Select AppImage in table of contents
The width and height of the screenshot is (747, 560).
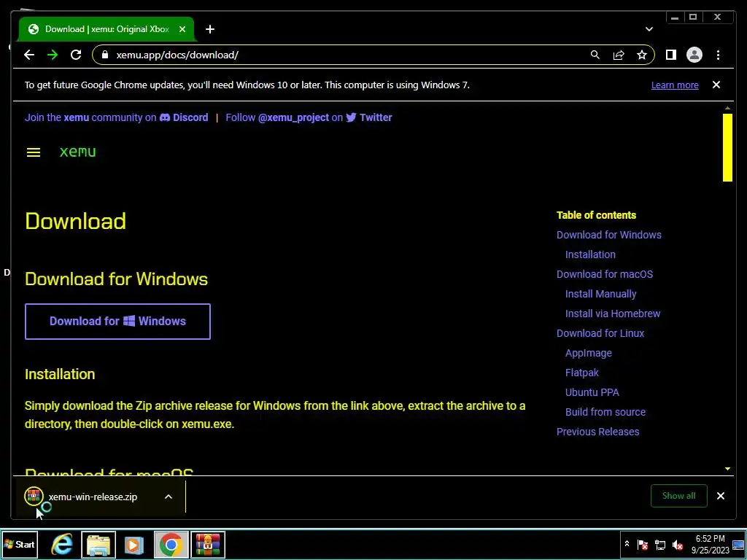coord(589,353)
